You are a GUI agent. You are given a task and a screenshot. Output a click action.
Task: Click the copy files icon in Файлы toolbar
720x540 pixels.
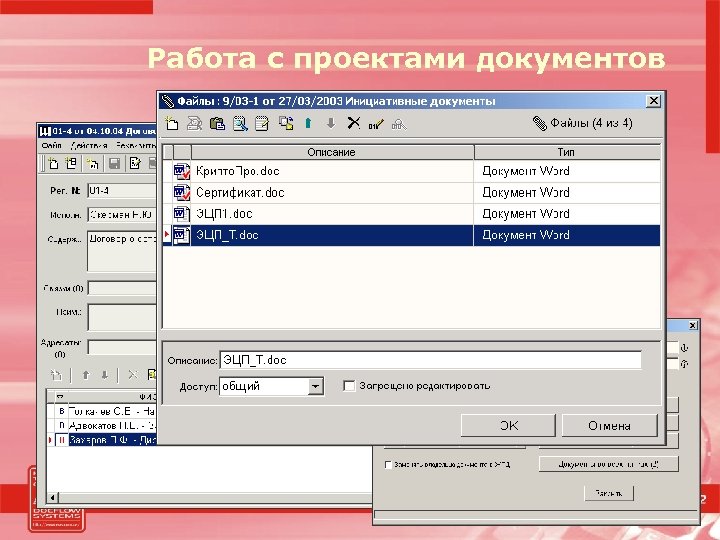pos(286,123)
